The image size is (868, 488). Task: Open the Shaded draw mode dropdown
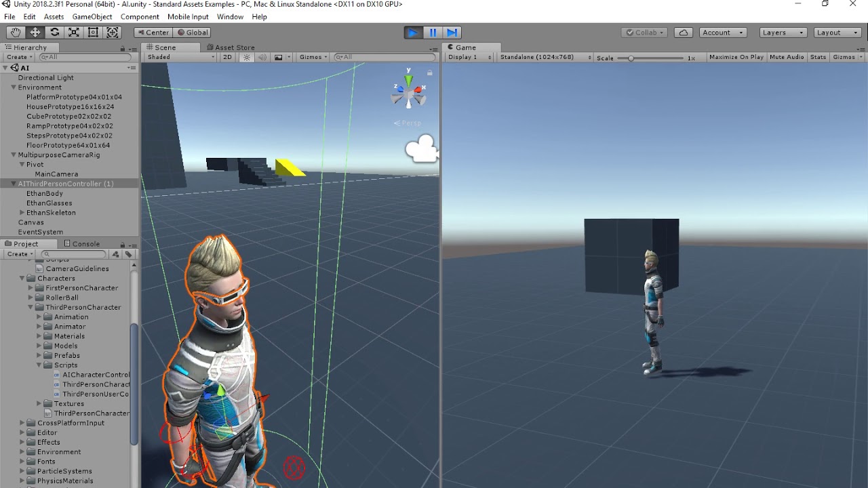(178, 57)
